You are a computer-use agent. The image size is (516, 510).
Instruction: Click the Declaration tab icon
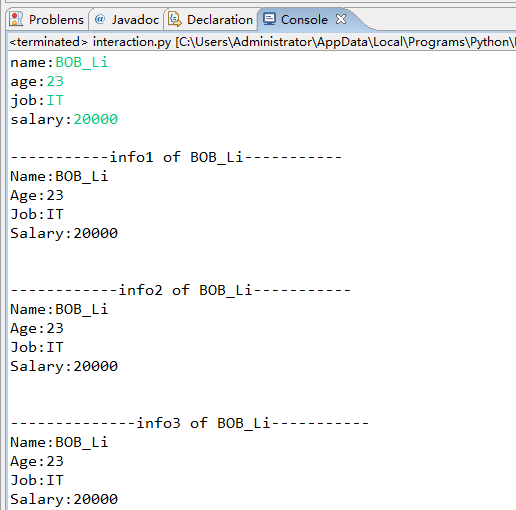point(175,19)
